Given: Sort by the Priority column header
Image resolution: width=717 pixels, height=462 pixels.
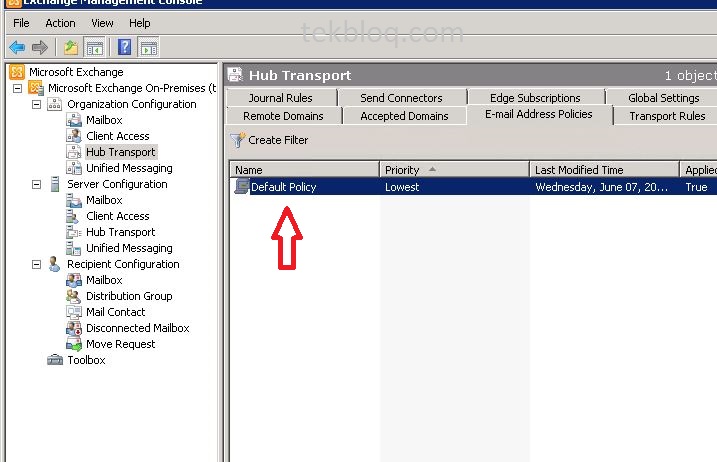Looking at the screenshot, I should 454,170.
